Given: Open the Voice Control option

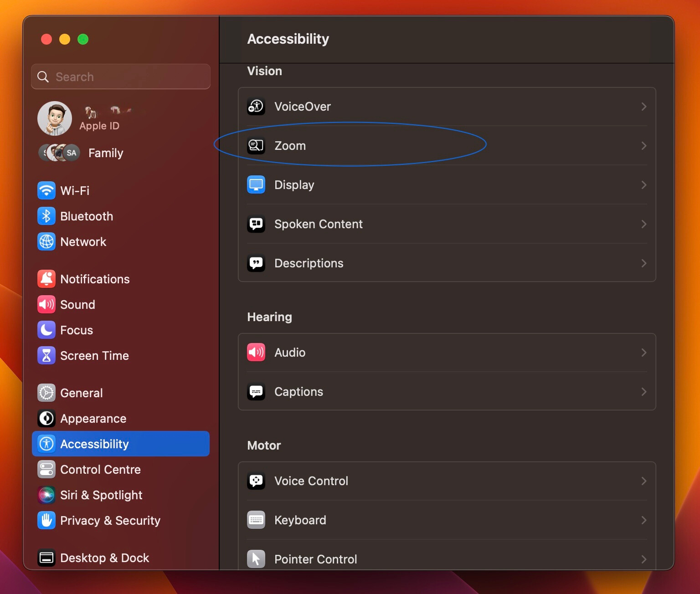Looking at the screenshot, I should (447, 481).
